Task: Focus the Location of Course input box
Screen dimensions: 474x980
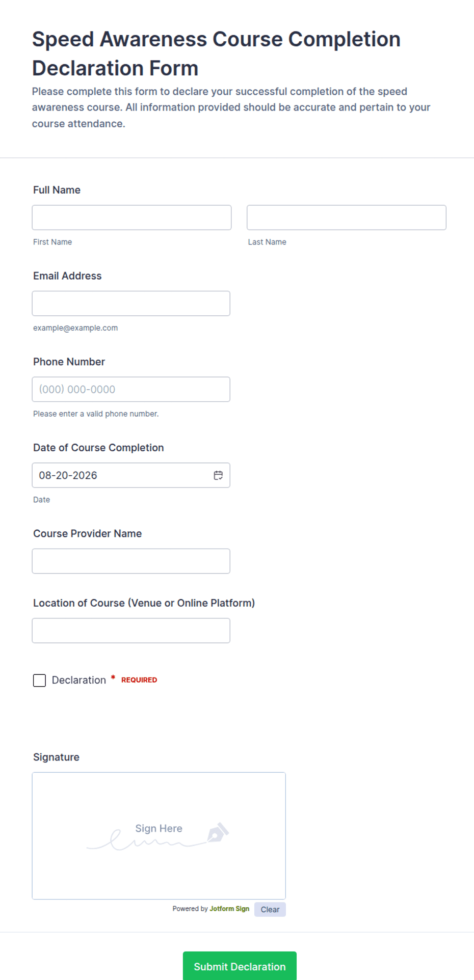Action: [x=131, y=631]
